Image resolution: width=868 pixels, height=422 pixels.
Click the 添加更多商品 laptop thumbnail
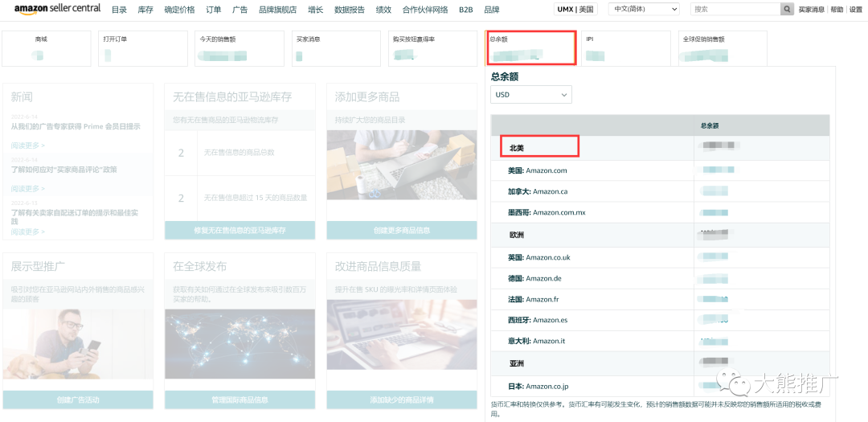[402, 165]
